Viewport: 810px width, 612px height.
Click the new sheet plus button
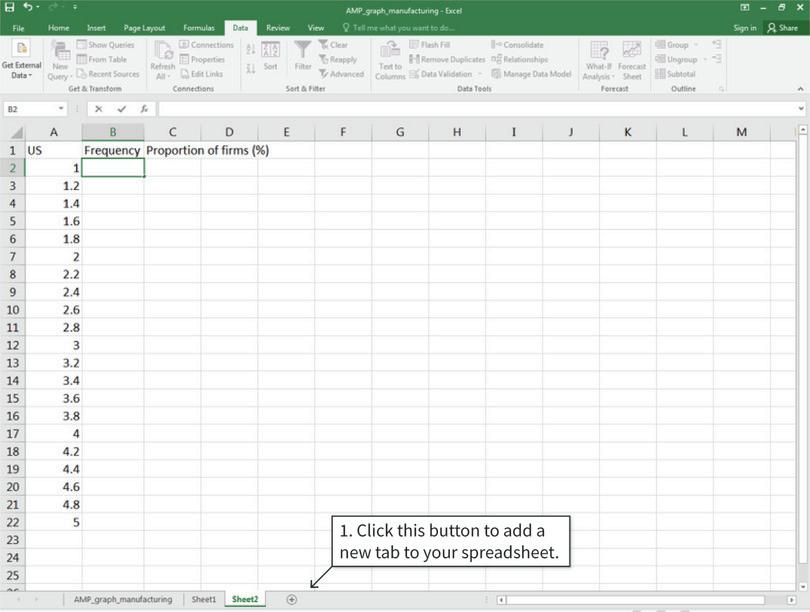[291, 599]
